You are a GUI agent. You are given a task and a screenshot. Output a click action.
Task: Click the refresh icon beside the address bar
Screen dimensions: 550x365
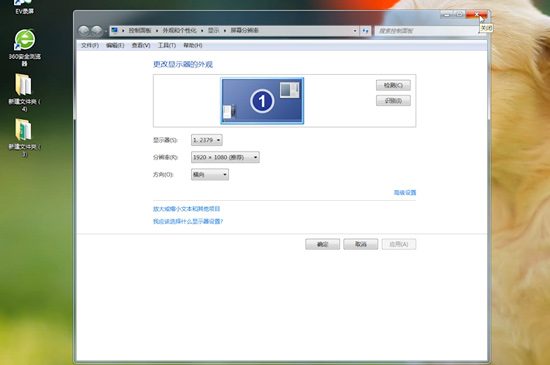coord(365,31)
